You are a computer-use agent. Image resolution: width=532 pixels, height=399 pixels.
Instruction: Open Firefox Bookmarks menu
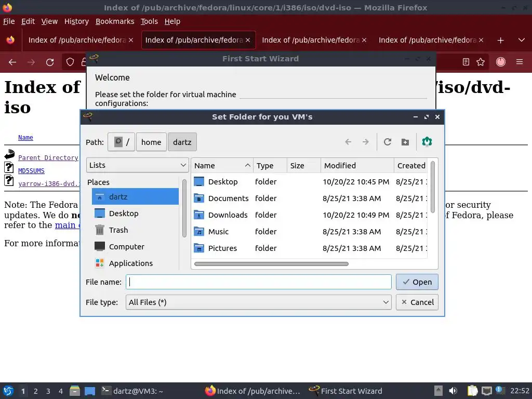[x=115, y=21]
